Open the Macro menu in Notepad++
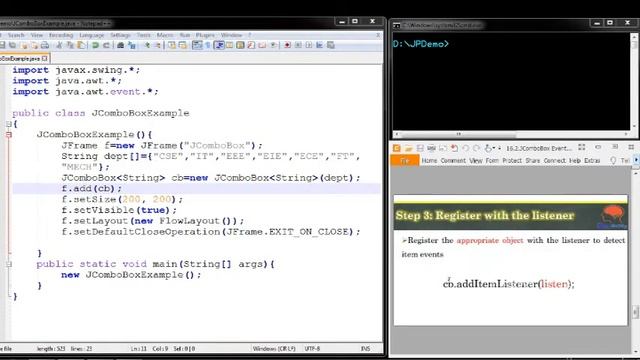The image size is (640, 360). point(165,35)
